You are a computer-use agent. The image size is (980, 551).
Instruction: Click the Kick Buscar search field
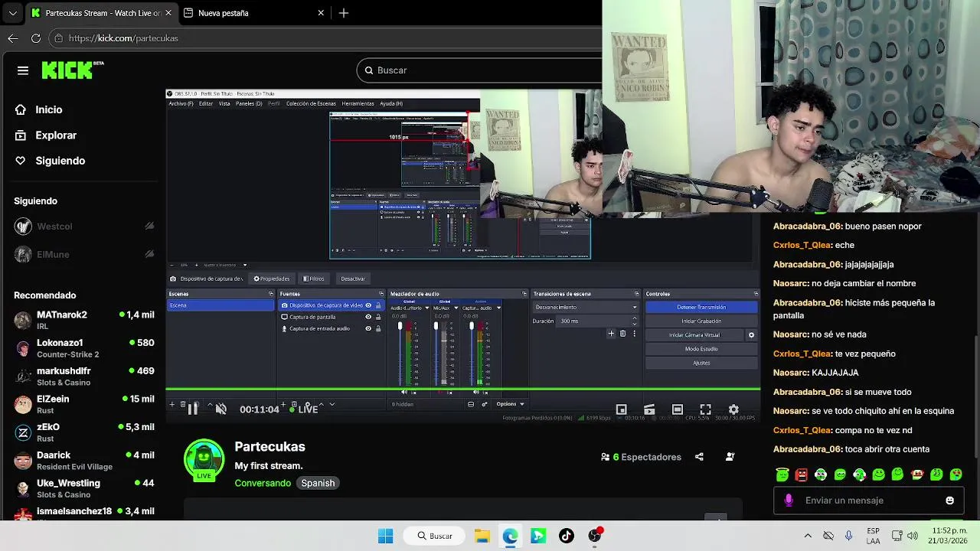(479, 70)
